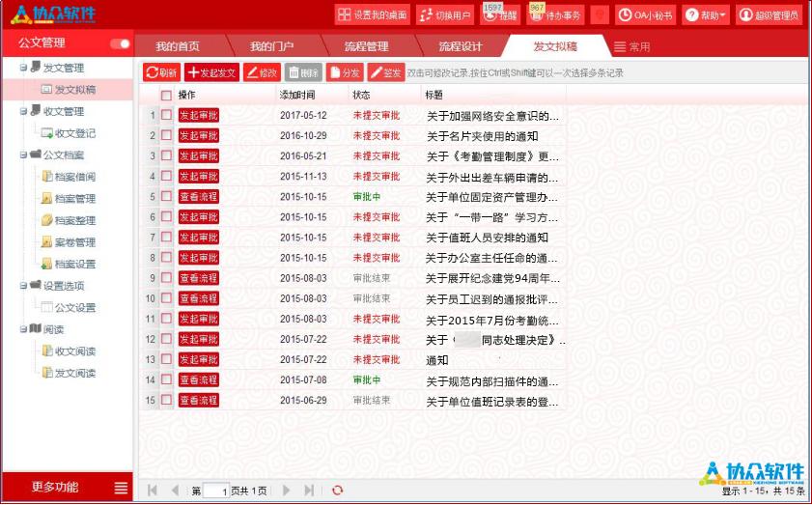Open the 提醒 reminders notification
This screenshot has width=812, height=505.
click(501, 15)
